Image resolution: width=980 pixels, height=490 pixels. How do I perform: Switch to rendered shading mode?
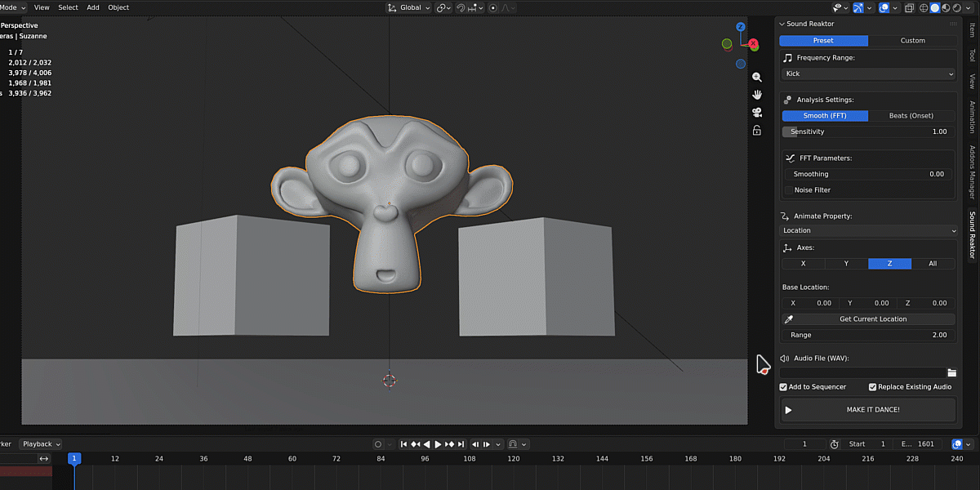click(x=956, y=7)
